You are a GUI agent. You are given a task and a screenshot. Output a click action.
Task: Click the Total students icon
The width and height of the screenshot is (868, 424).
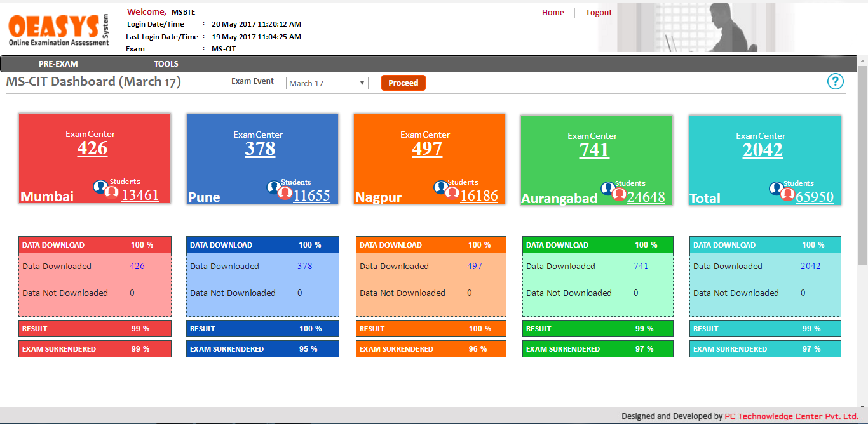pos(782,191)
